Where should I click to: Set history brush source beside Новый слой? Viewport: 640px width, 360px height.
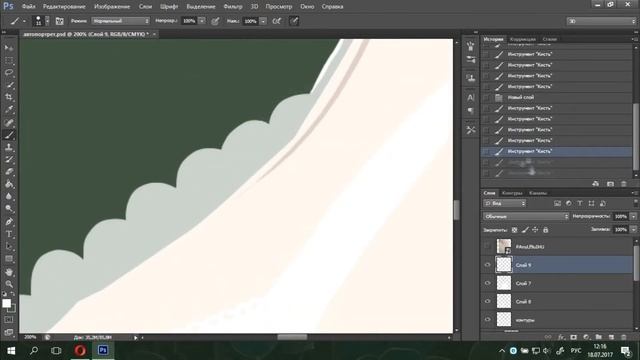point(485,98)
